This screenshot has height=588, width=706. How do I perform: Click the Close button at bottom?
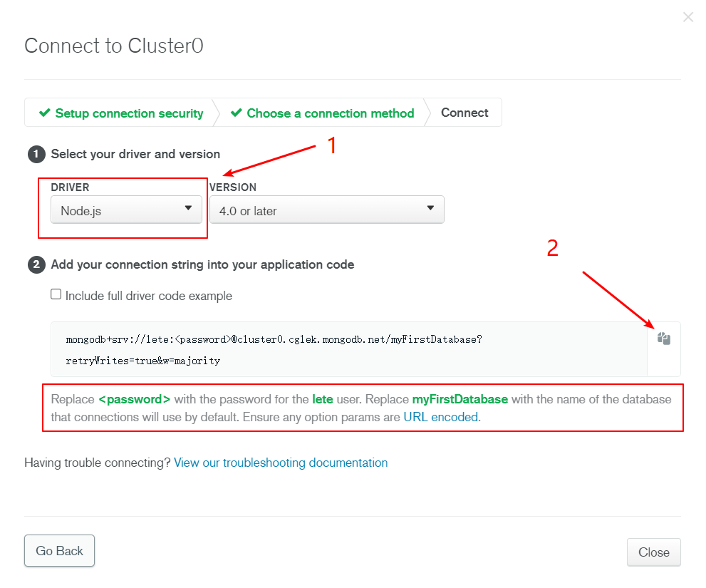point(653,552)
